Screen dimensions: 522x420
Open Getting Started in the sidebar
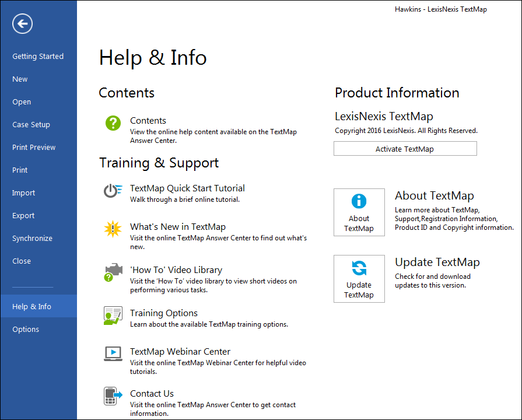pos(38,56)
